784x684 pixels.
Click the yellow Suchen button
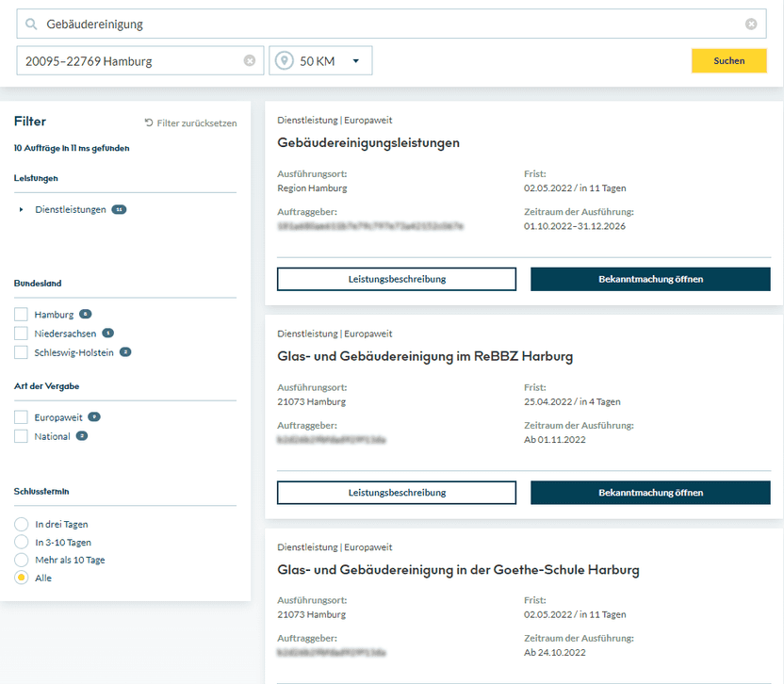click(x=729, y=59)
